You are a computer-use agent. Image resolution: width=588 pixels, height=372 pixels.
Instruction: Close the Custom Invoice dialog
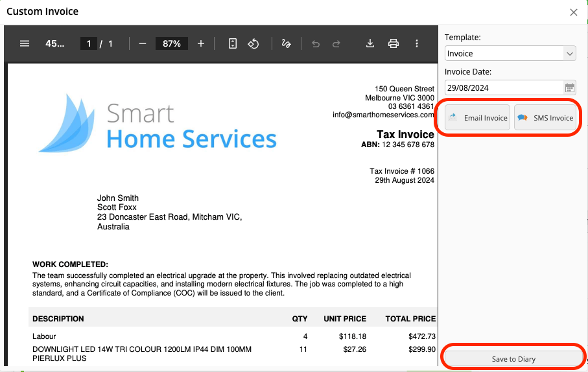point(573,12)
